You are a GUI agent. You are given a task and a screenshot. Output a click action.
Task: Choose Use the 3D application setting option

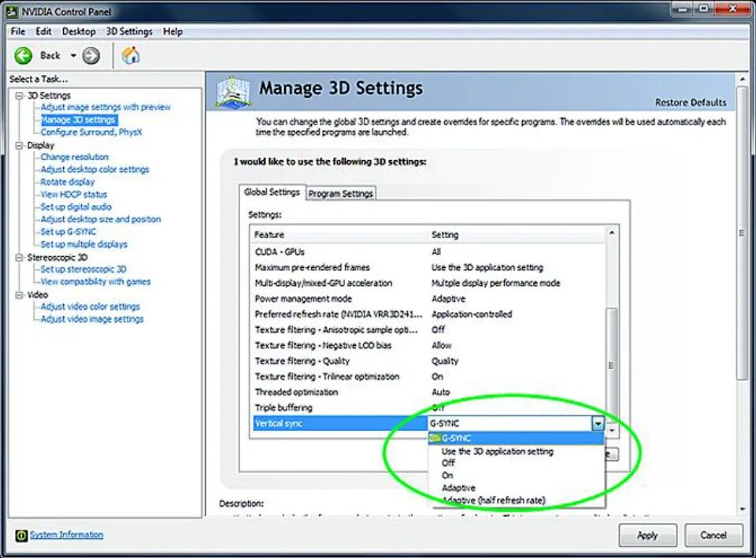[x=516, y=452]
